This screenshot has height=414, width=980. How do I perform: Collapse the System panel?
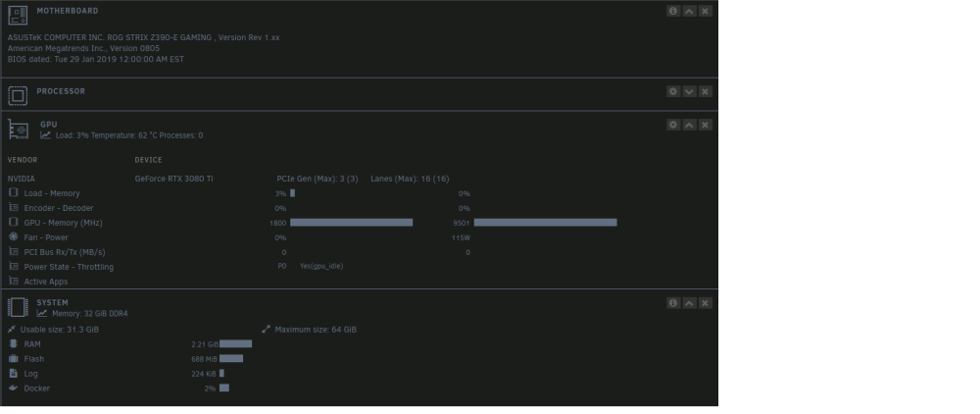tap(689, 303)
